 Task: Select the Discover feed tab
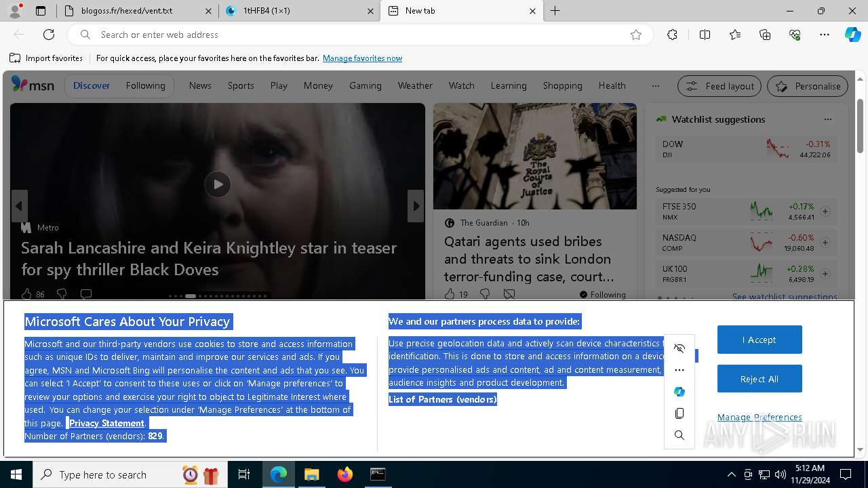92,85
